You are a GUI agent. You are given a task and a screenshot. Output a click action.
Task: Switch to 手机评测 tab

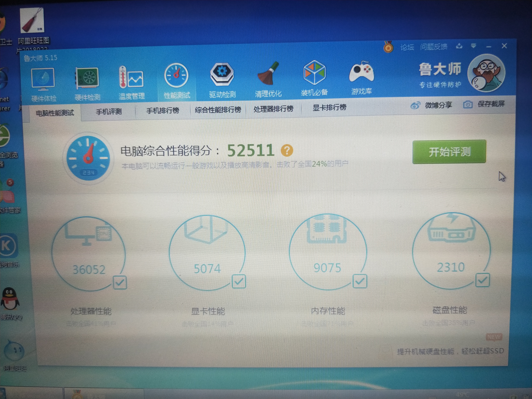pyautogui.click(x=109, y=112)
